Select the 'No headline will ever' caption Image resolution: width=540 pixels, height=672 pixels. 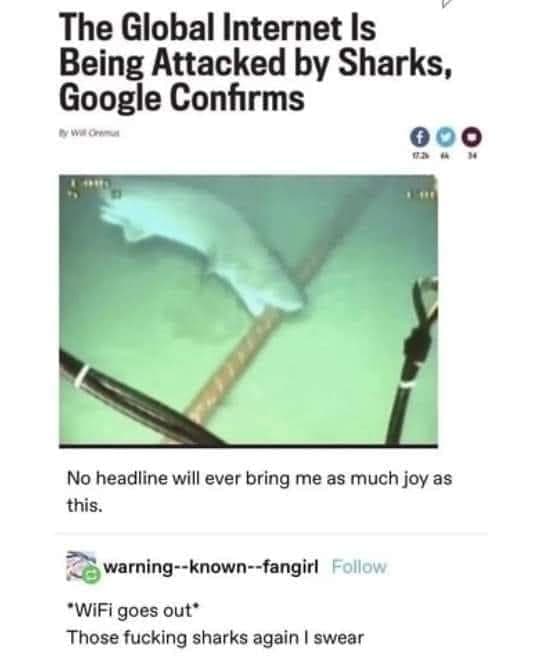pos(259,491)
